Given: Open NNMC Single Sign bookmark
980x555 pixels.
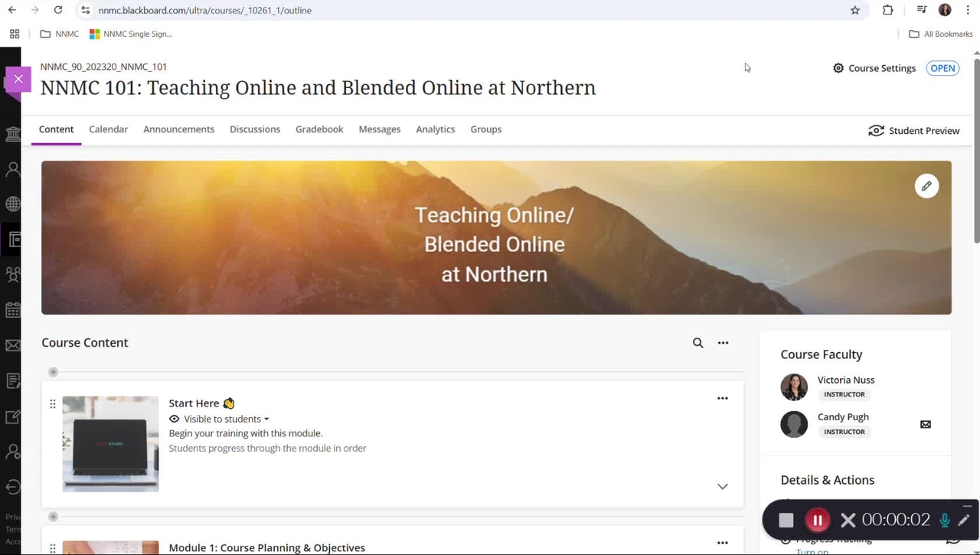Looking at the screenshot, I should coord(131,34).
